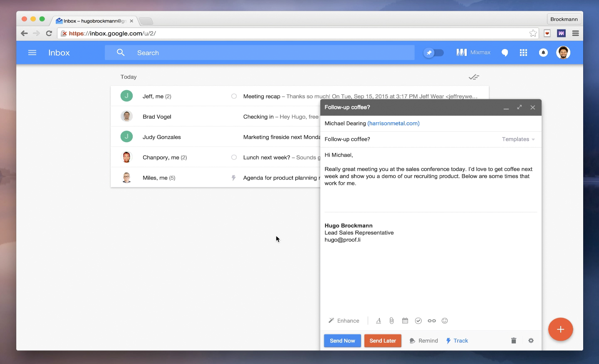Close the Inbox browser tab
This screenshot has width=599, height=364.
click(131, 21)
